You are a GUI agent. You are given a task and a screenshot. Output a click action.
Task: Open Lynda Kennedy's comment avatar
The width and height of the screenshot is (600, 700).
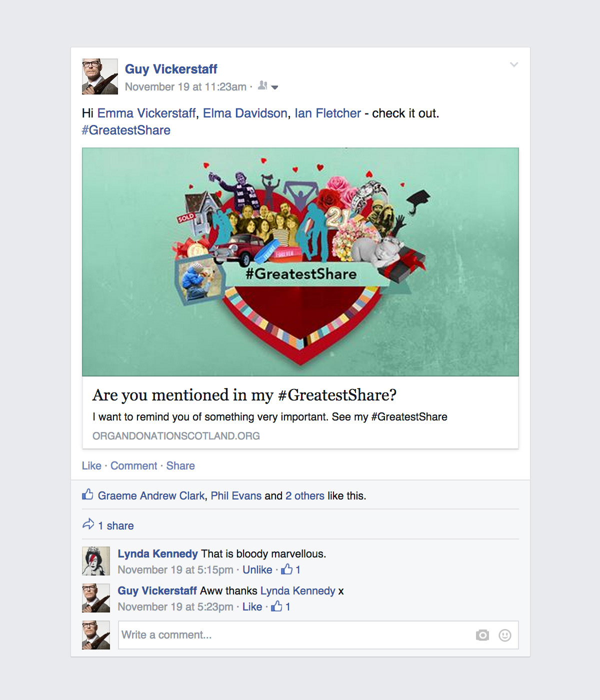[x=96, y=561]
